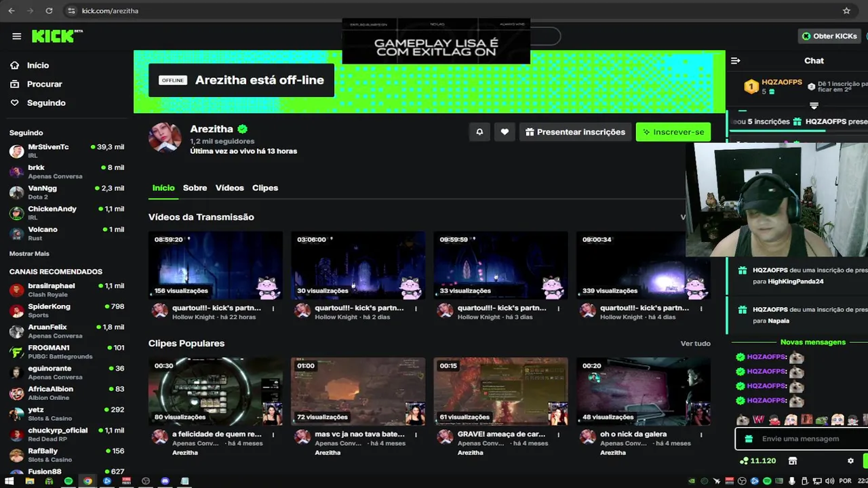Open brasilraphael recommended channel

click(x=66, y=290)
